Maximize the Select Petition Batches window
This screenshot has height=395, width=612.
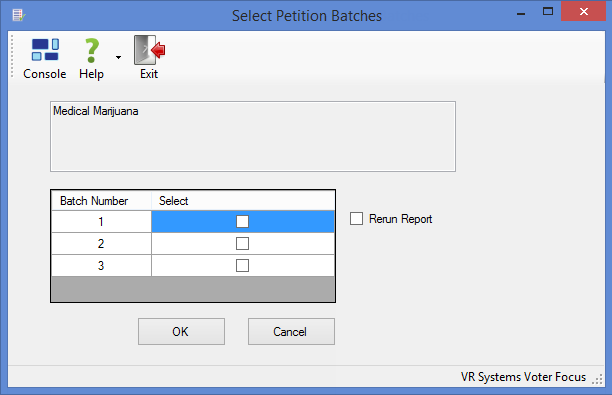pyautogui.click(x=548, y=12)
